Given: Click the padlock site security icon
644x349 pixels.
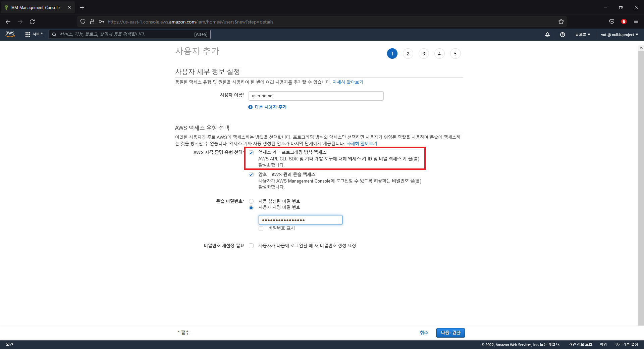Looking at the screenshot, I should [92, 22].
